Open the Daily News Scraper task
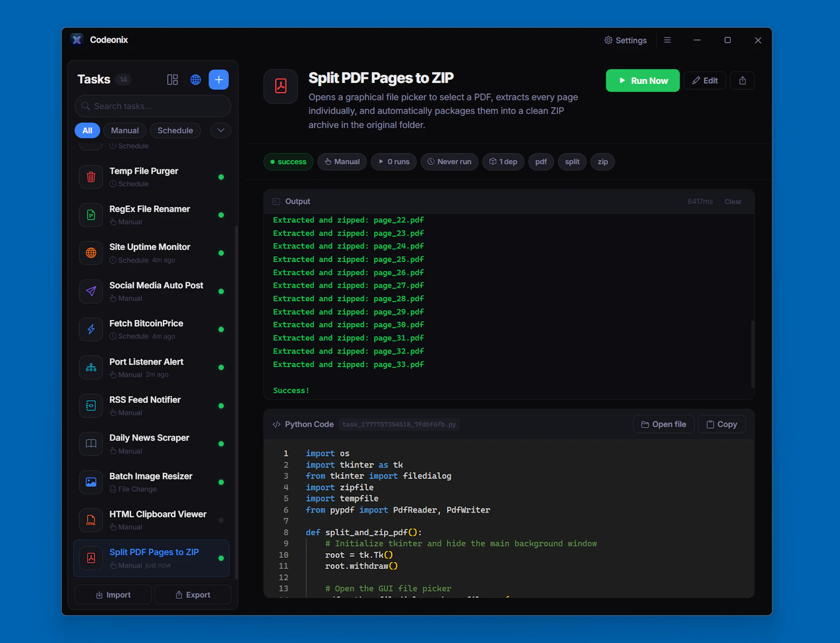The width and height of the screenshot is (840, 643). pyautogui.click(x=152, y=443)
